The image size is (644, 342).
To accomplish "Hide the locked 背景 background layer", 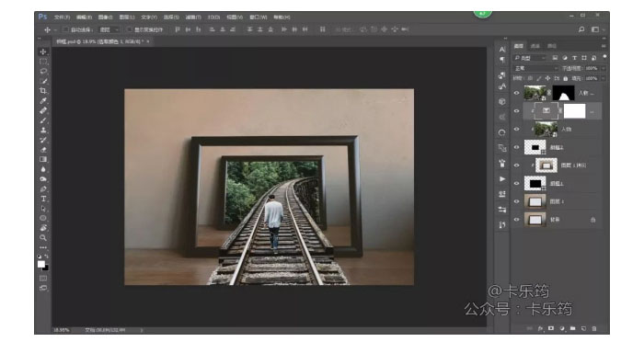I will point(517,220).
